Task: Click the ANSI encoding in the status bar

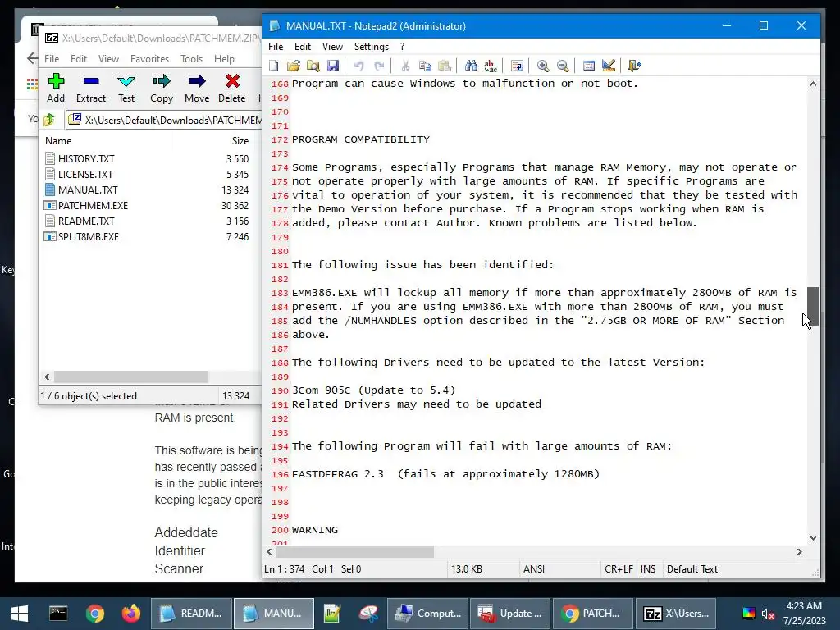Action: pos(533,569)
